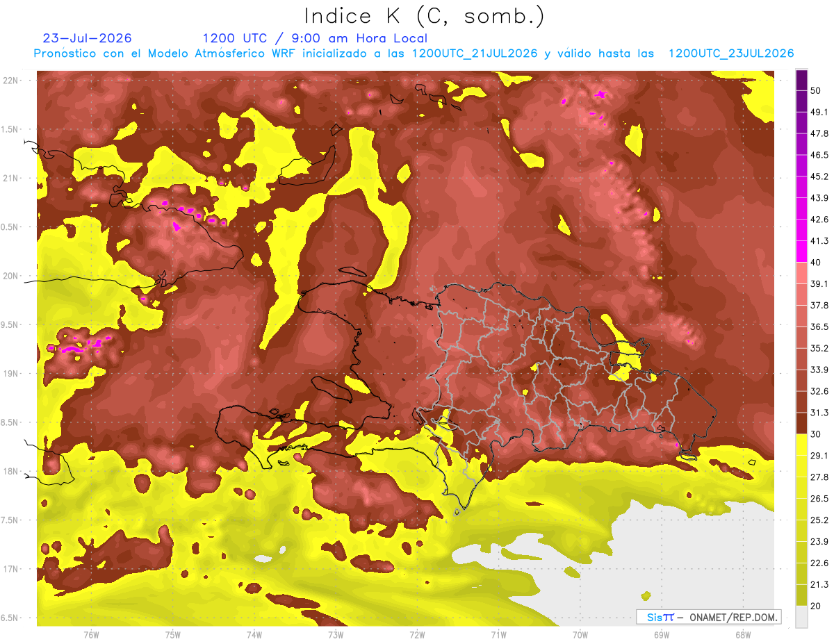Select colorbar value '26.5'
The width and height of the screenshot is (834, 644).
tap(819, 499)
